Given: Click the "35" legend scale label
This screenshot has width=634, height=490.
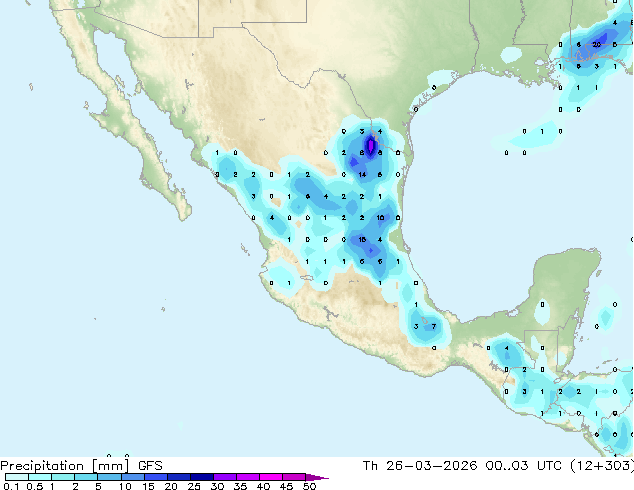Looking at the screenshot, I should (240, 486).
